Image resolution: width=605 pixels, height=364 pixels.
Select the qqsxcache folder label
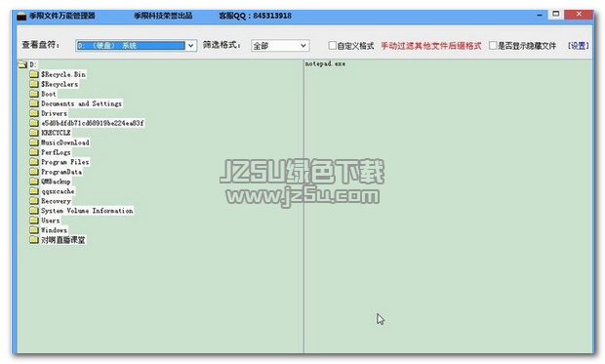click(58, 191)
